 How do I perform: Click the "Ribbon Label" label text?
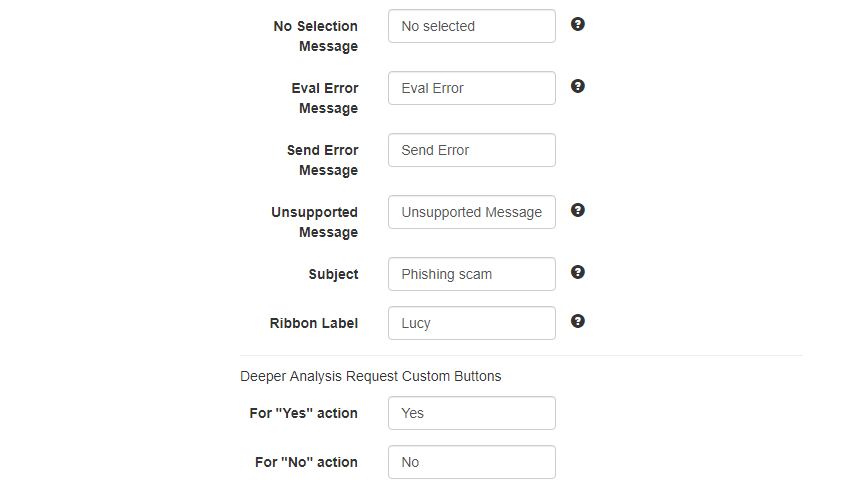(x=314, y=323)
